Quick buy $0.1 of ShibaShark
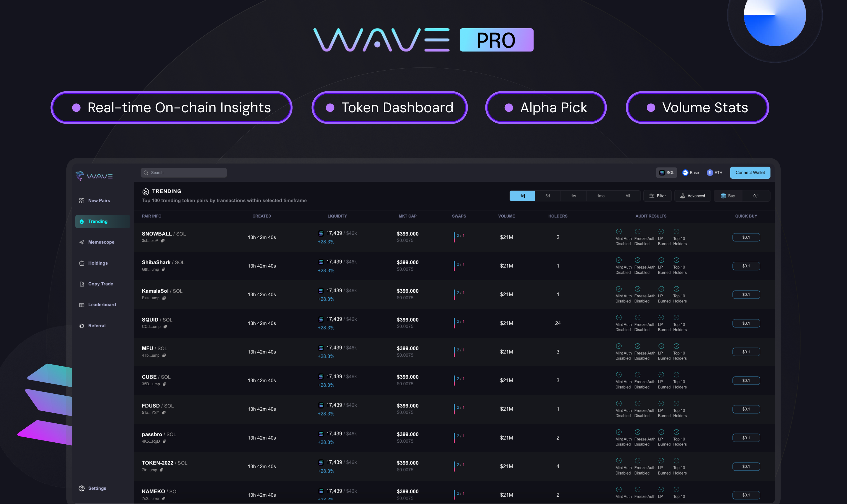The height and width of the screenshot is (504, 847). (x=746, y=266)
